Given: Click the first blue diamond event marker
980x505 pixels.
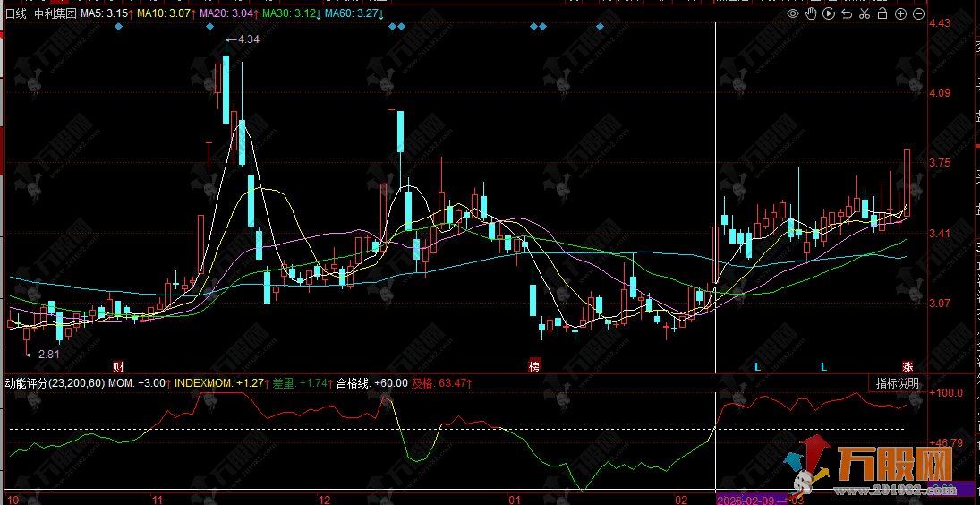Looking at the screenshot, I should click(119, 27).
